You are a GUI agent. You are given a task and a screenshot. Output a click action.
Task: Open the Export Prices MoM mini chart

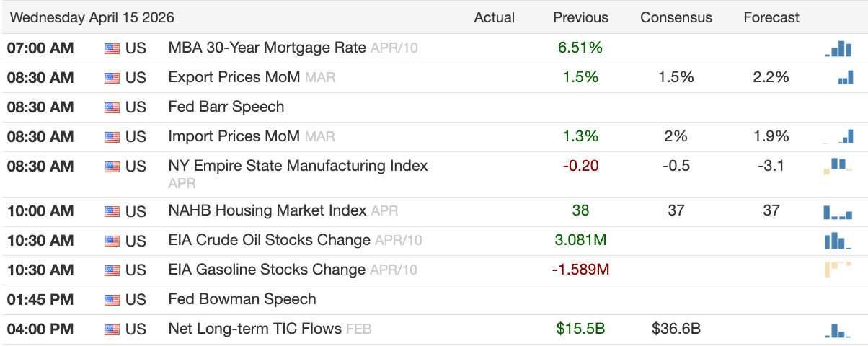pos(845,77)
